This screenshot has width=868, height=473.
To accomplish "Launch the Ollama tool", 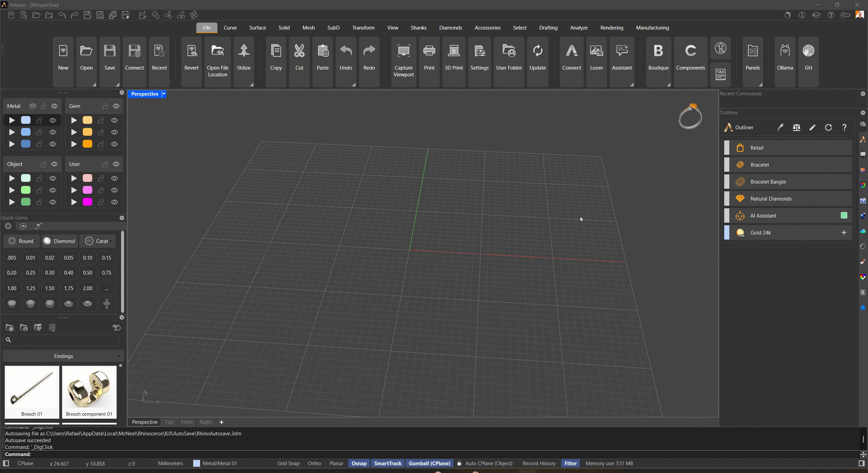I will point(785,51).
